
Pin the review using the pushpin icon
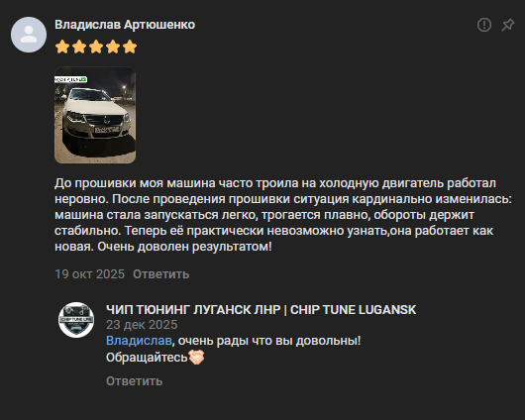tap(507, 25)
